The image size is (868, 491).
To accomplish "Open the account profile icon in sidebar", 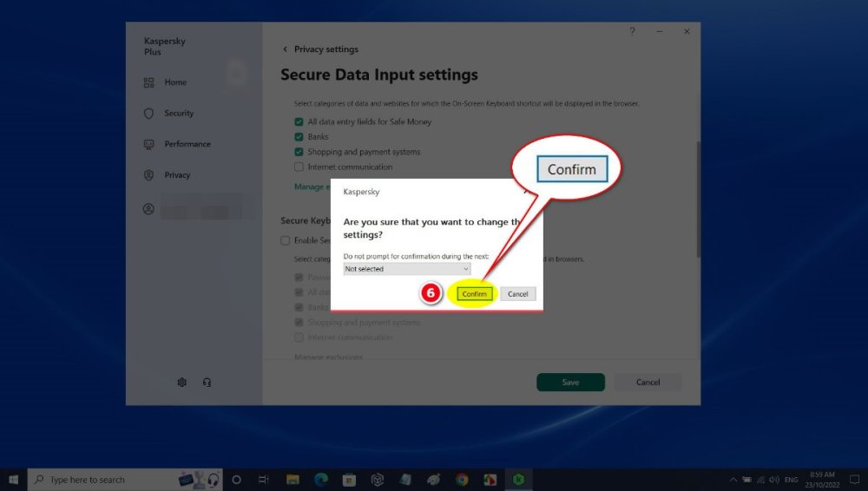I will pyautogui.click(x=148, y=209).
